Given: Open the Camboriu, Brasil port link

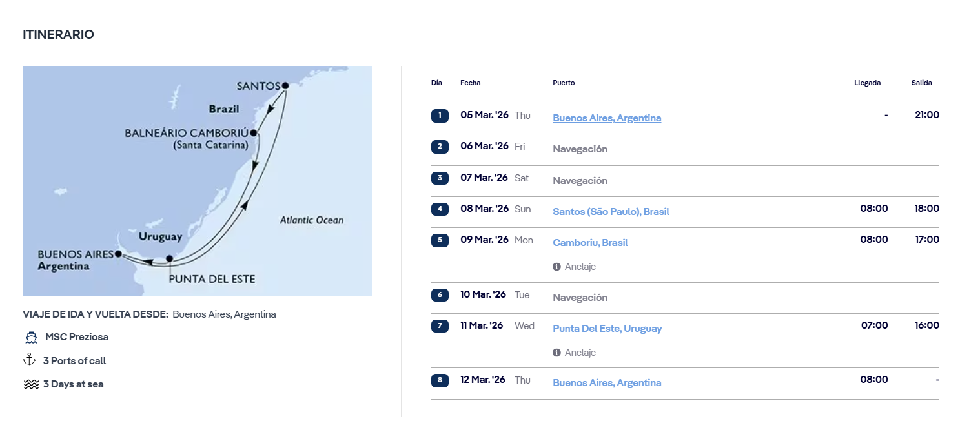Looking at the screenshot, I should coord(590,243).
